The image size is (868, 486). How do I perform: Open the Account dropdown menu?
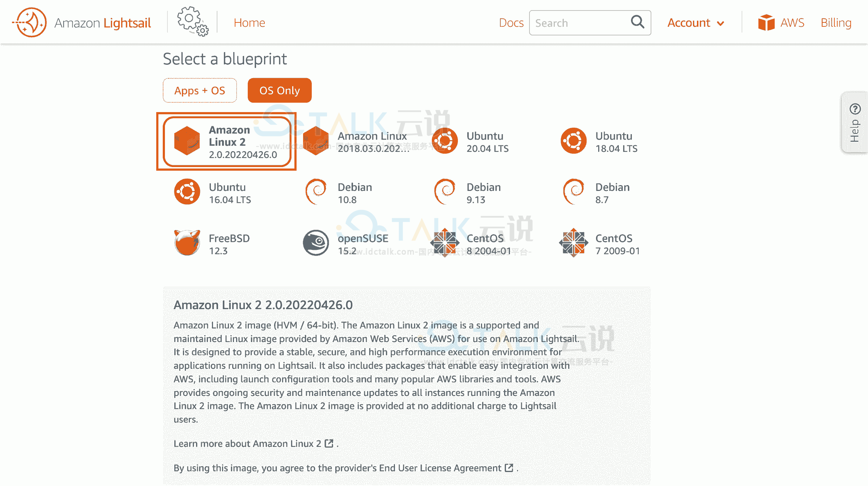[693, 23]
